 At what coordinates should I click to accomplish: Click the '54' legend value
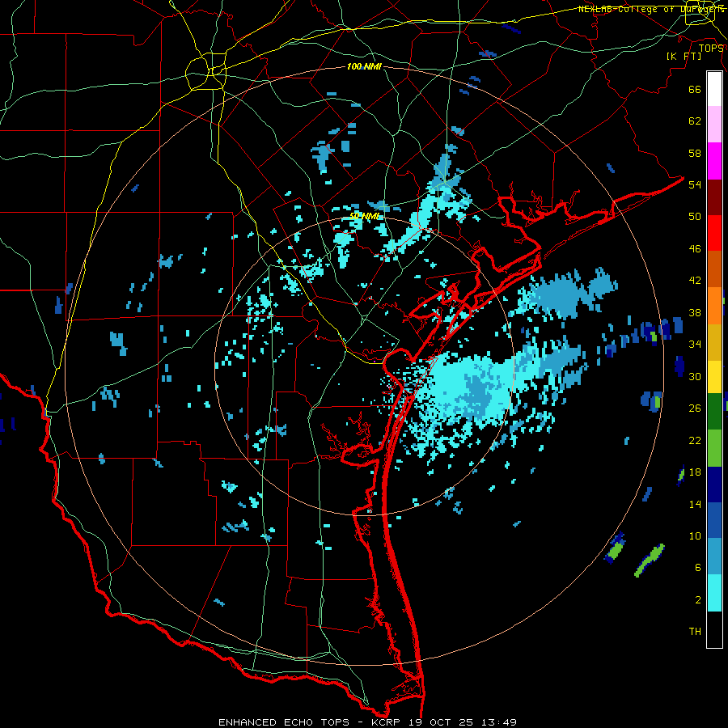(695, 184)
